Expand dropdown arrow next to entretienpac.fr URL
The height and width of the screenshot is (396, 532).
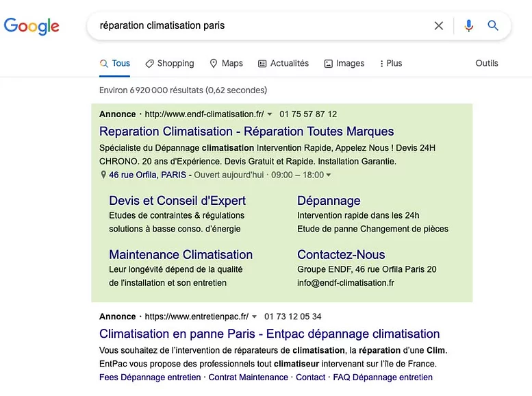coord(255,317)
